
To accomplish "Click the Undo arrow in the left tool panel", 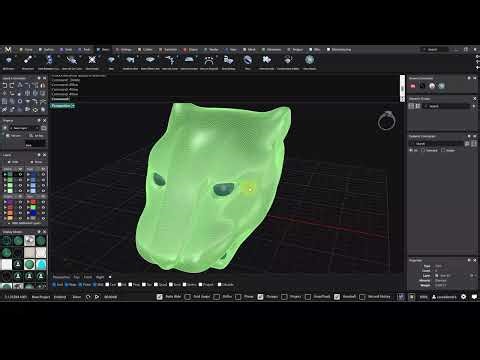I will pos(5,85).
